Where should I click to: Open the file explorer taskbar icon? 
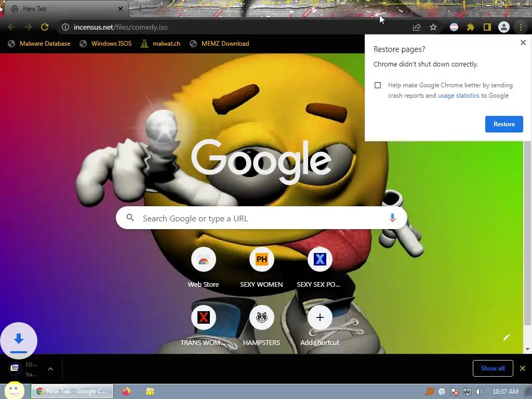click(x=150, y=391)
